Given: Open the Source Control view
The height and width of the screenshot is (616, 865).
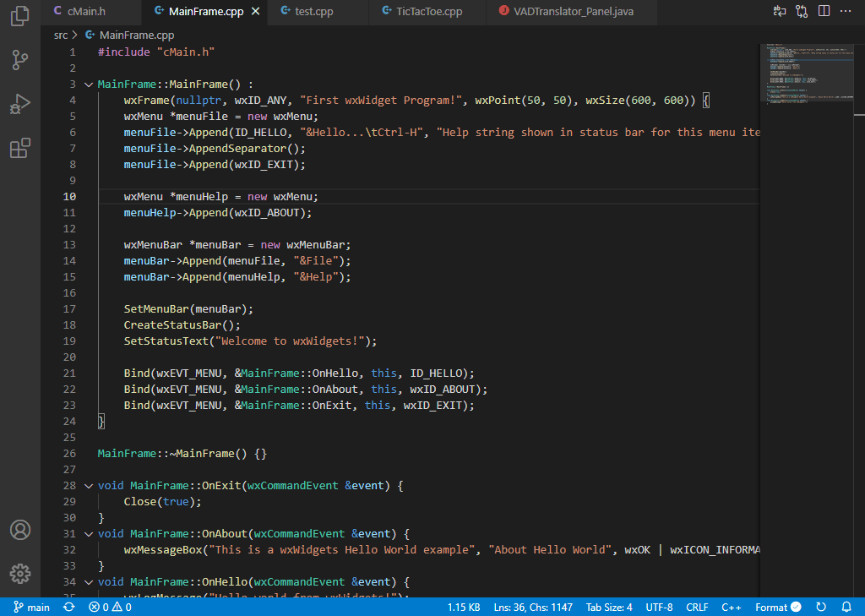Looking at the screenshot, I should pos(20,60).
